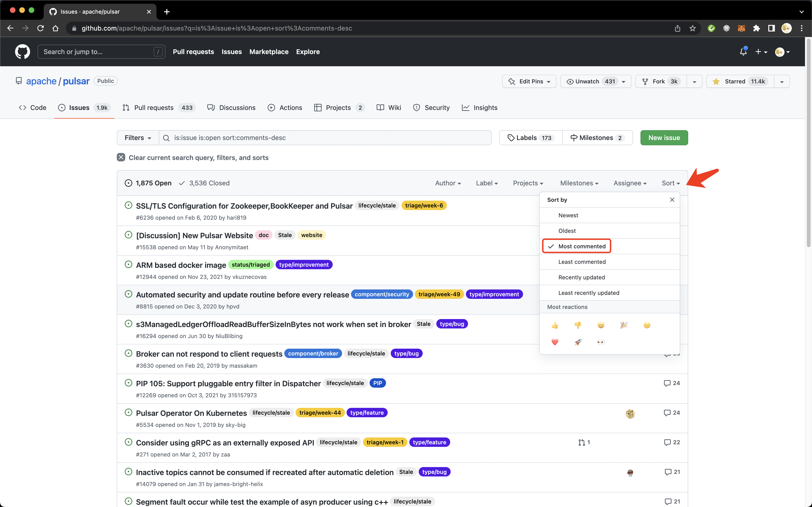Open the Discussions tab
812x507 pixels.
231,108
